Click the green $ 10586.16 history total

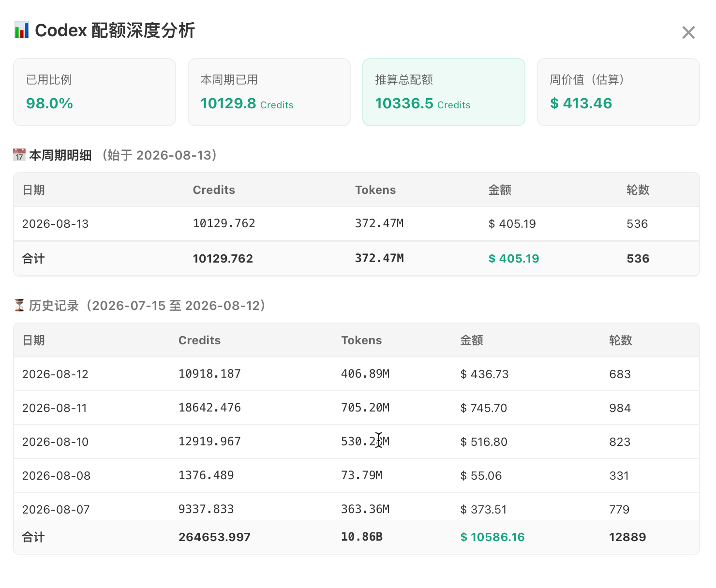click(x=492, y=537)
